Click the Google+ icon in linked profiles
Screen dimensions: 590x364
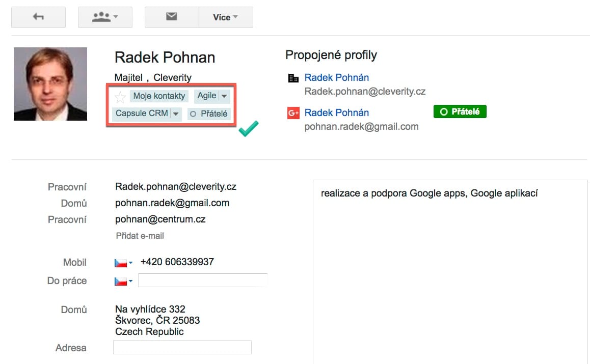click(293, 113)
